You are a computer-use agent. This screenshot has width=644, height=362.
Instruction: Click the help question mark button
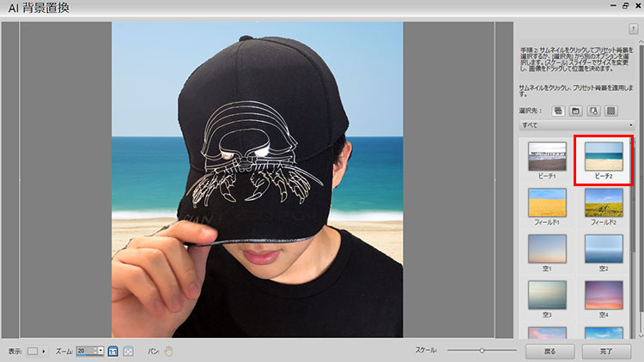pyautogui.click(x=633, y=30)
